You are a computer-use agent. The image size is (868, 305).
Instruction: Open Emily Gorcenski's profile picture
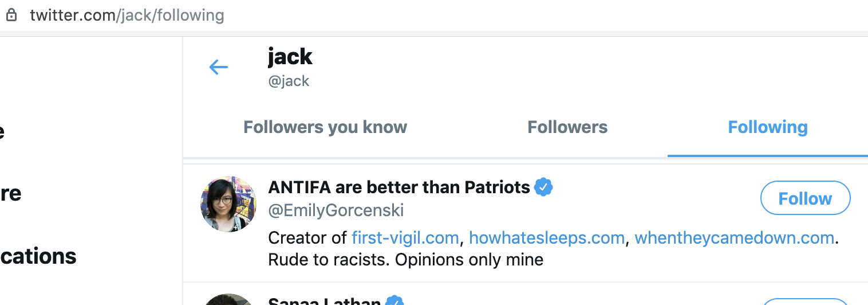coord(228,204)
